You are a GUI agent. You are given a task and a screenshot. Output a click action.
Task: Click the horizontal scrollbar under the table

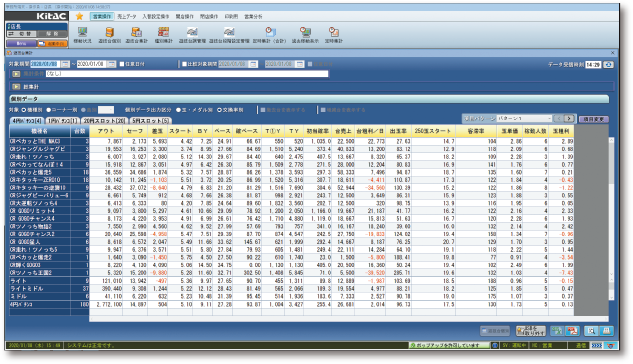point(349,319)
